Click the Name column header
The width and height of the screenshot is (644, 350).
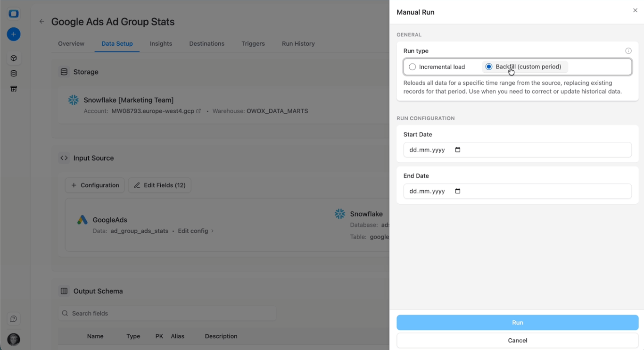tap(95, 336)
